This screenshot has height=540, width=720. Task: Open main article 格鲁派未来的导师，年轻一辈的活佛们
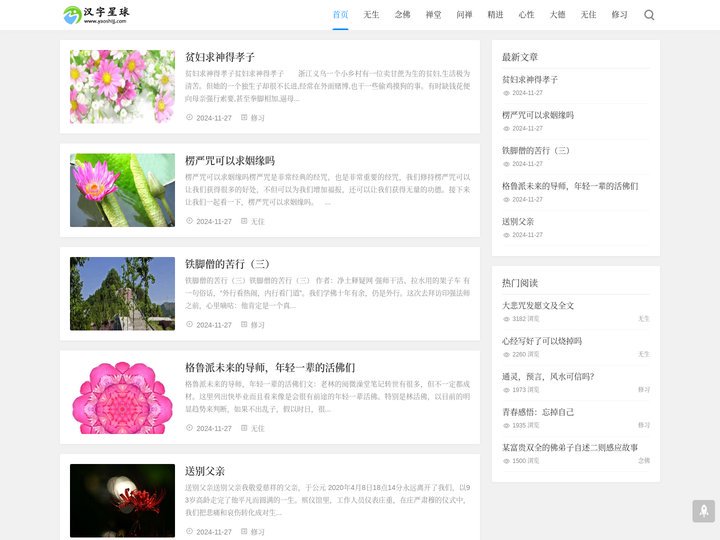[270, 367]
